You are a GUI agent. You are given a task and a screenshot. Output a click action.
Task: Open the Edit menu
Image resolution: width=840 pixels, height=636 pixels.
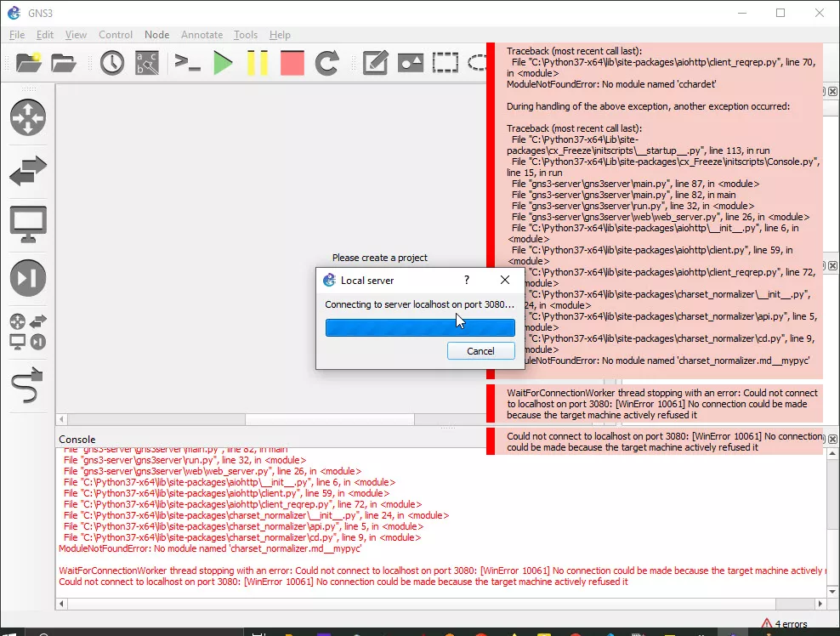(45, 35)
